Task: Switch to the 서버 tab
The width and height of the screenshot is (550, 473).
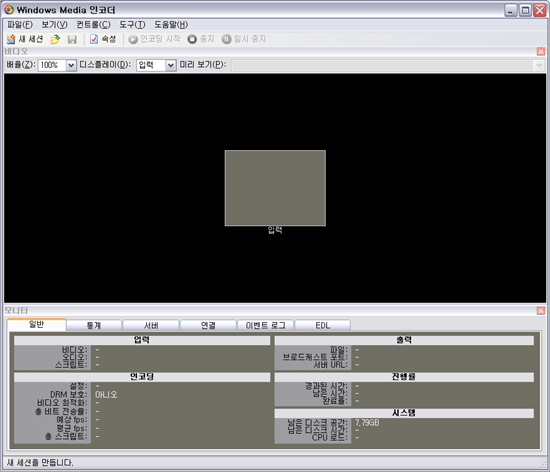Action: [x=151, y=326]
